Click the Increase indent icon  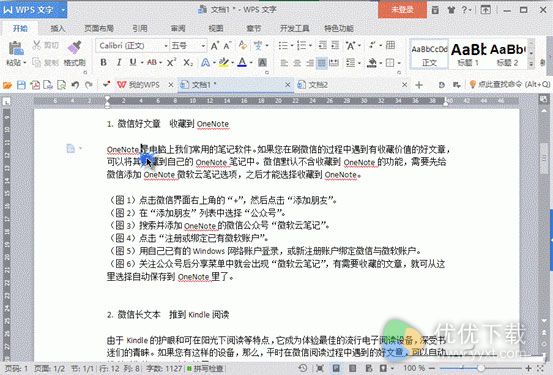(335, 45)
